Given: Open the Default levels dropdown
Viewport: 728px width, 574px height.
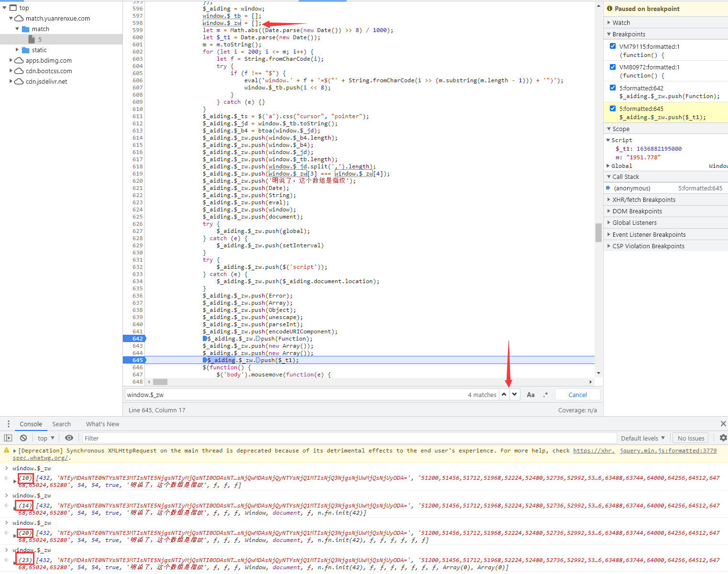Looking at the screenshot, I should (642, 438).
